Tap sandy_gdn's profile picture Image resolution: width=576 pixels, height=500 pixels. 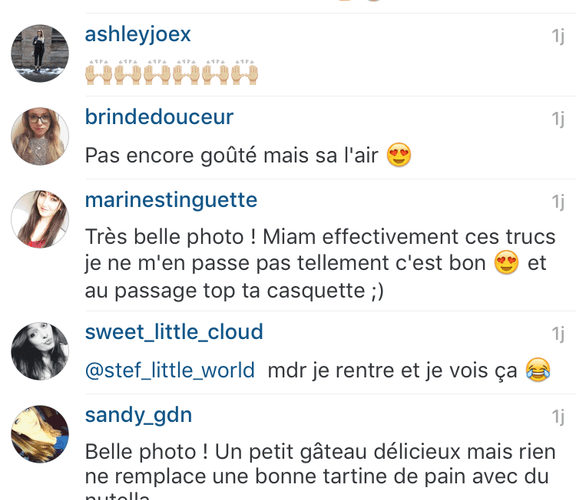pyautogui.click(x=40, y=434)
